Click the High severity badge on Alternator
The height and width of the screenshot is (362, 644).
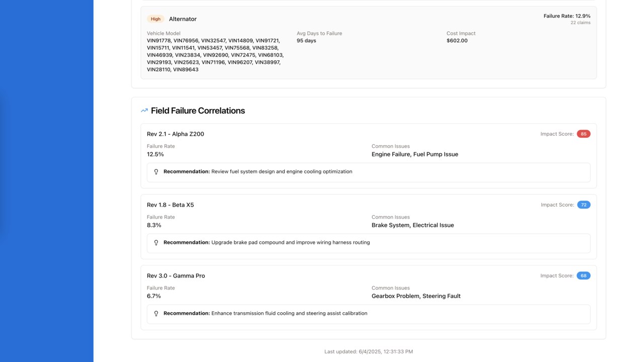155,19
